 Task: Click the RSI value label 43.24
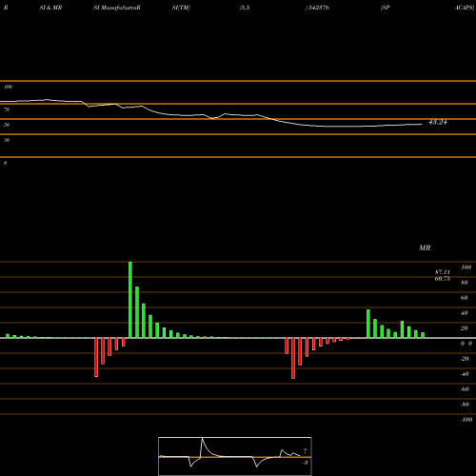438,122
